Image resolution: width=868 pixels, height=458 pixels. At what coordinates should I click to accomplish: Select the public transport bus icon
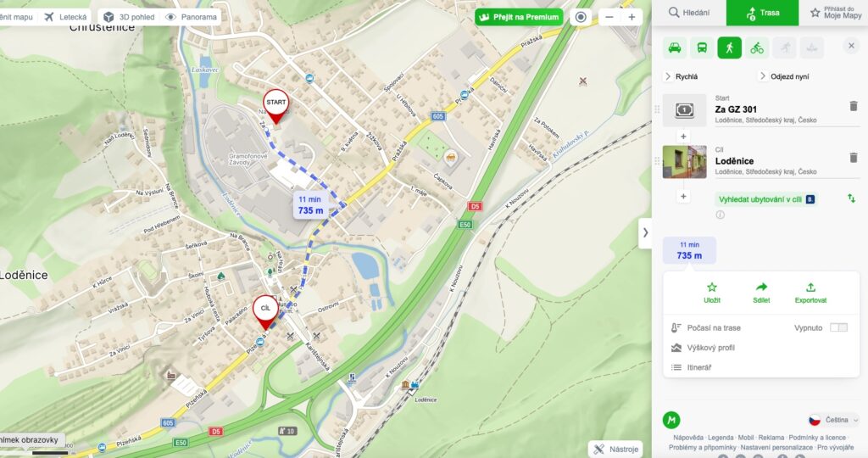pos(701,48)
